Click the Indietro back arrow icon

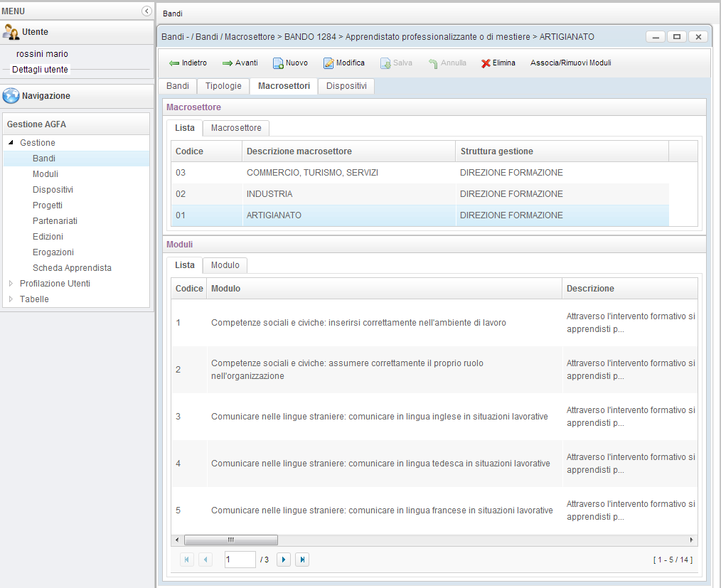[174, 63]
